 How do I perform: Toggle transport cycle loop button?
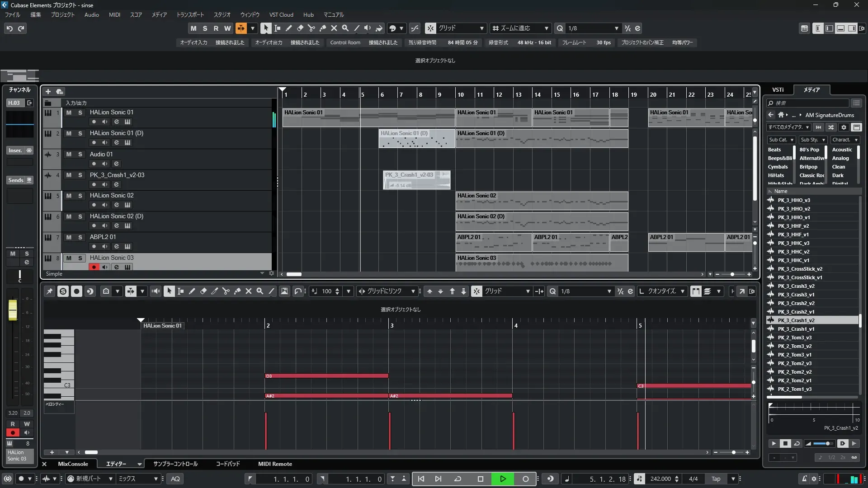[x=458, y=479]
